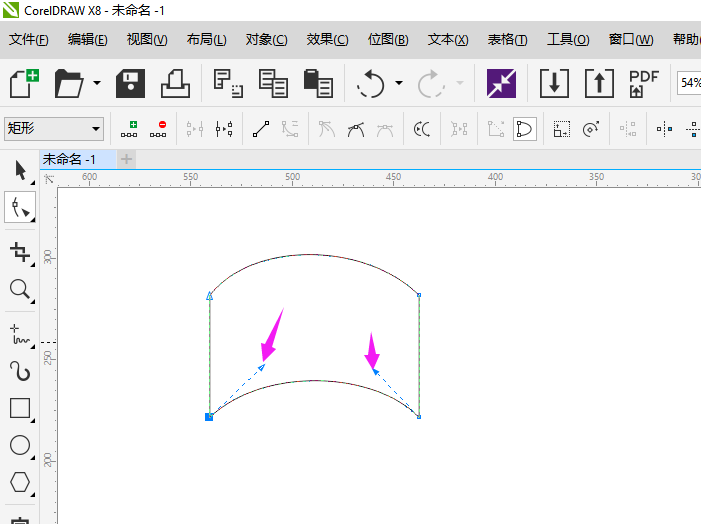Viewport: 701px width, 524px height.
Task: Cut selection to clipboard
Action: [x=228, y=83]
